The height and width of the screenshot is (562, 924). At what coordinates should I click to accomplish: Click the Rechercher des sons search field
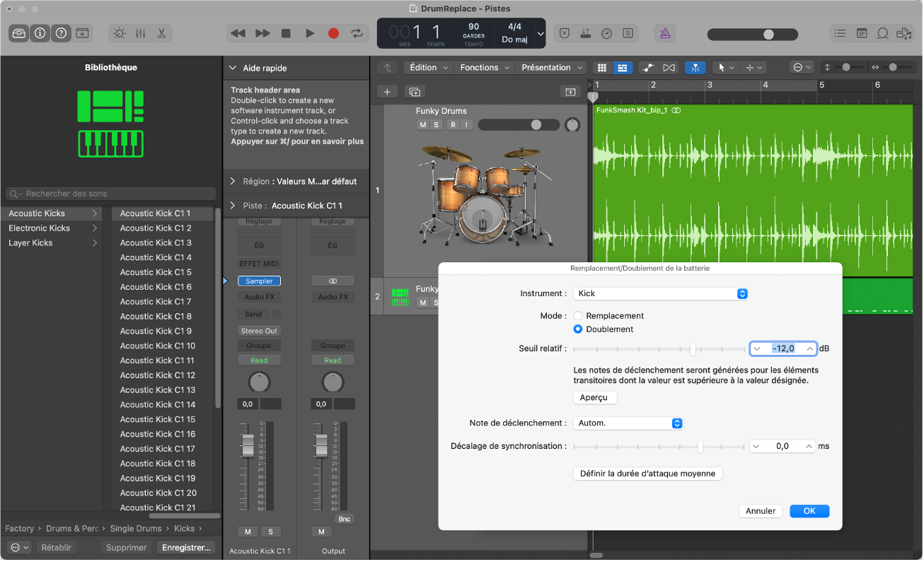click(111, 194)
